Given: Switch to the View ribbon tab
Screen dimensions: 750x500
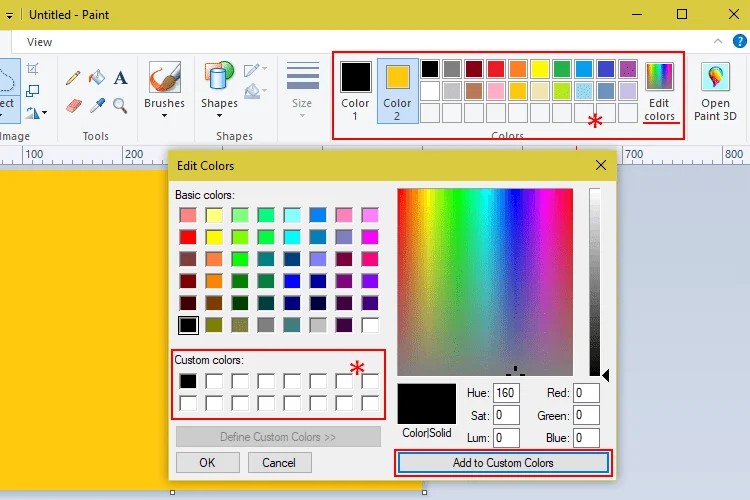Looking at the screenshot, I should point(40,42).
